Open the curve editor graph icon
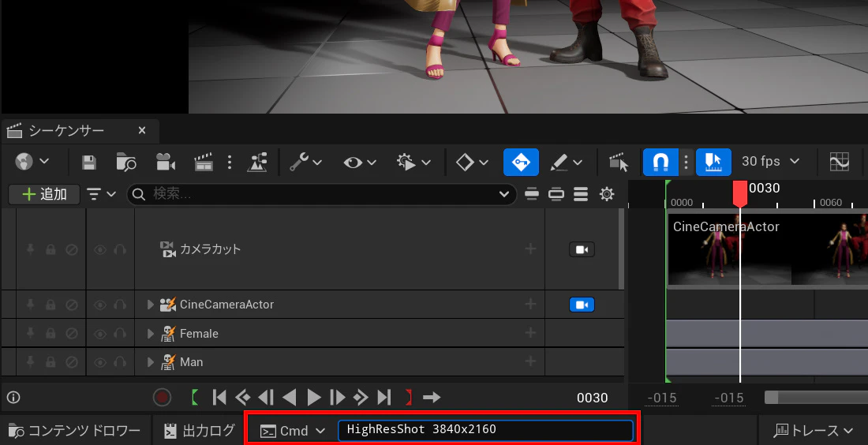Viewport: 868px width, 445px height. point(840,163)
